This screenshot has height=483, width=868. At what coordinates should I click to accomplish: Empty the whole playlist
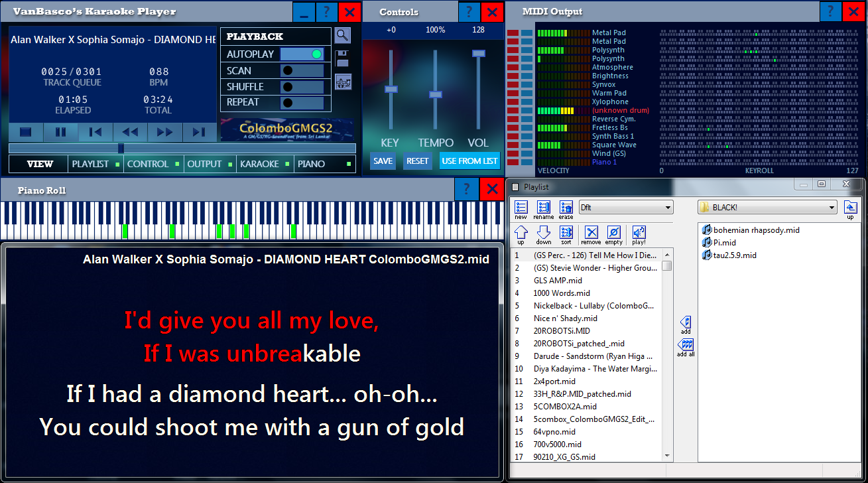(x=614, y=235)
